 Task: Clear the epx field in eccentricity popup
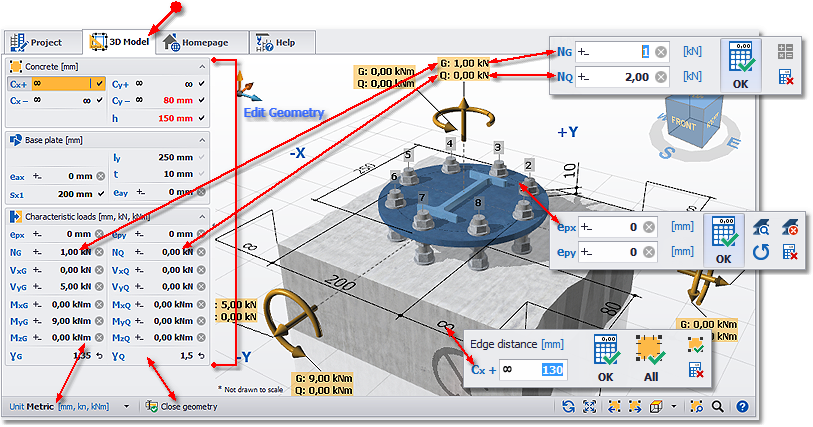(649, 227)
